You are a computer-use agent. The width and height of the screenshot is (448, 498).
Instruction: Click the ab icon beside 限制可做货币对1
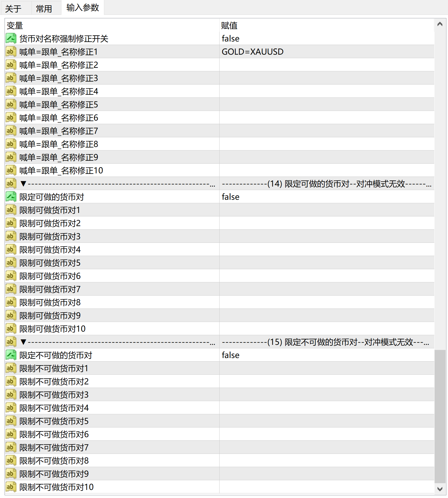pos(11,210)
